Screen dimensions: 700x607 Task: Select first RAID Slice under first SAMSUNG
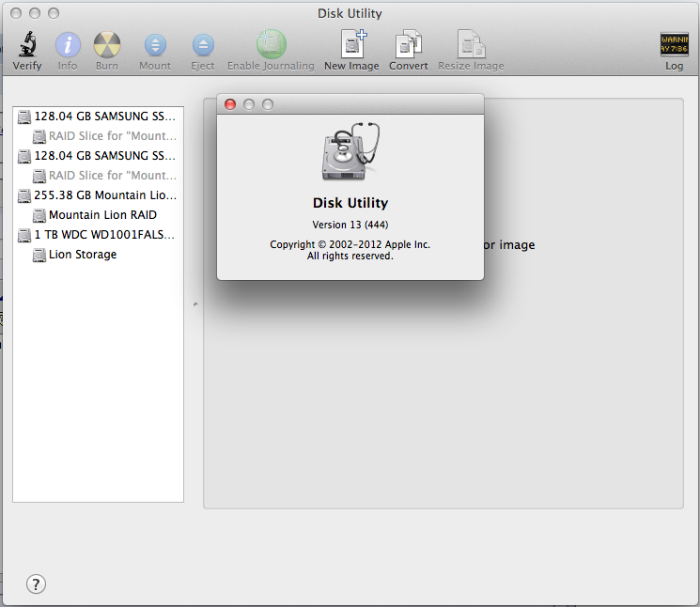(x=99, y=136)
